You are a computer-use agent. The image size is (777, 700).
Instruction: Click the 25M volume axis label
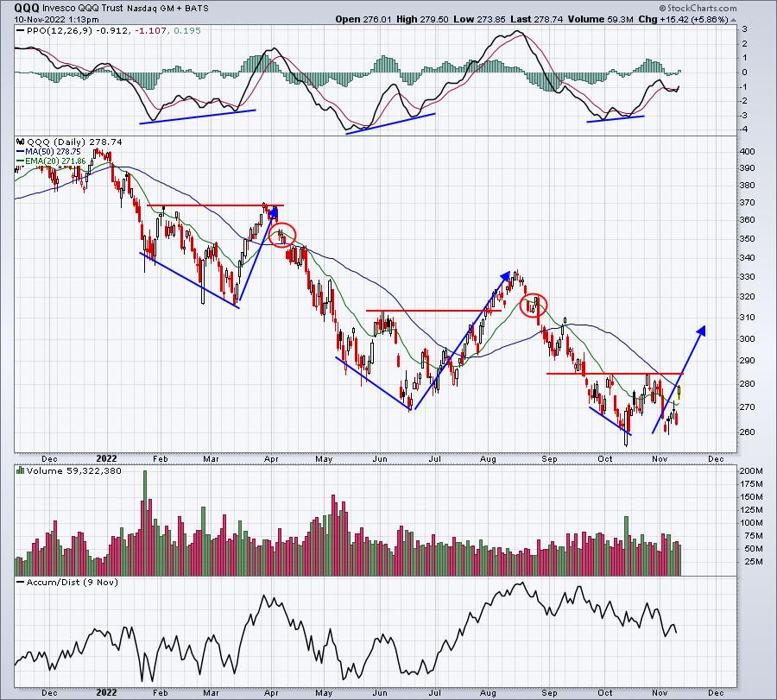[x=754, y=562]
